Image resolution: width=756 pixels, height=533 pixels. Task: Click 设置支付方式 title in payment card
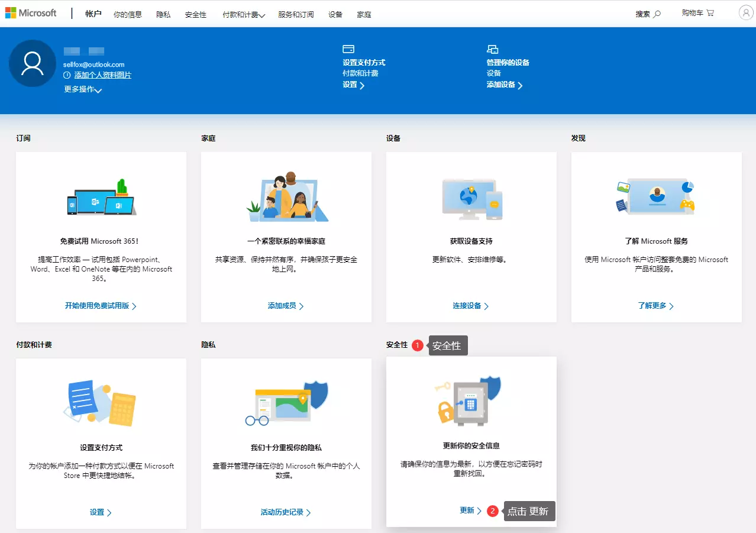101,448
